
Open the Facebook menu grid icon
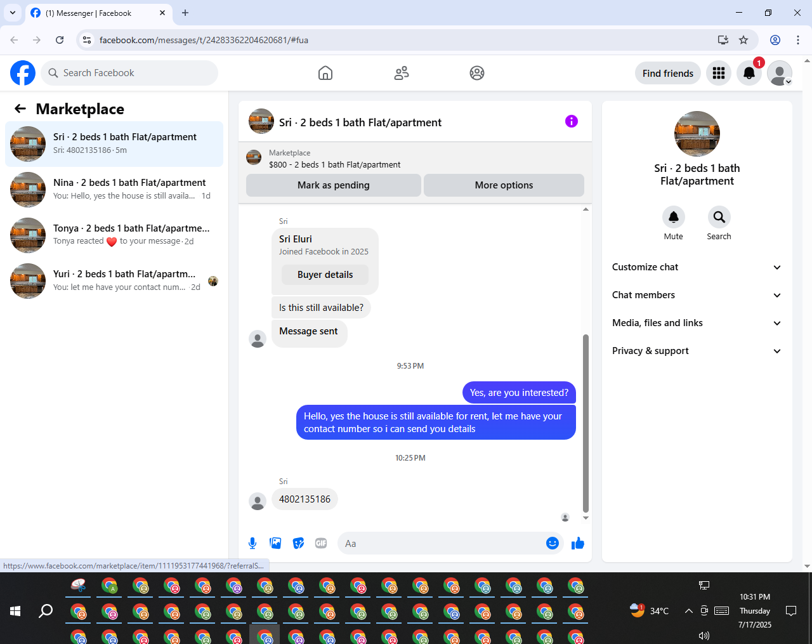click(719, 73)
